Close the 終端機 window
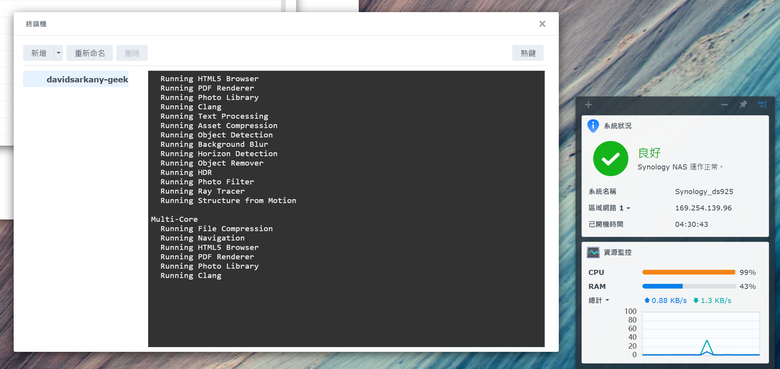780x369 pixels. click(542, 24)
